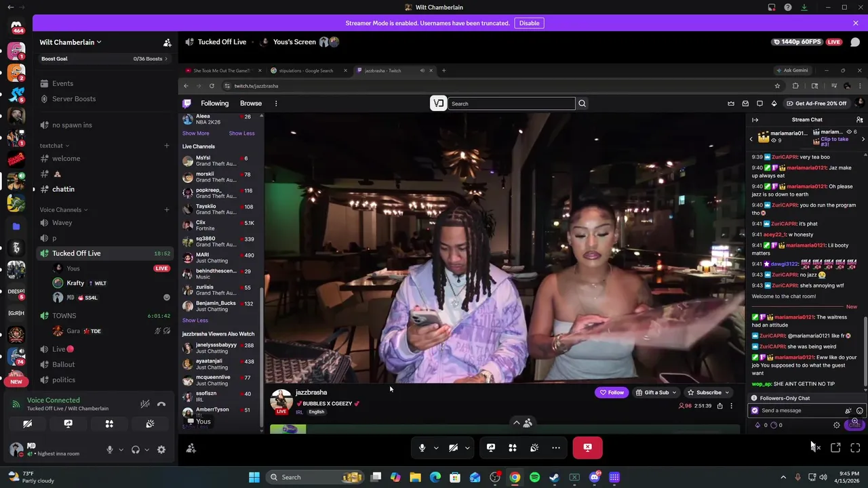The image size is (868, 488).
Task: Click the Windows Start button
Action: click(x=254, y=477)
